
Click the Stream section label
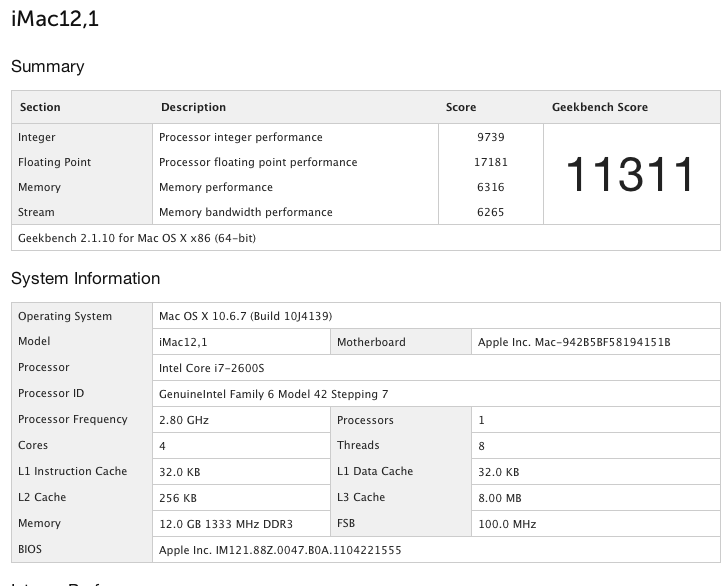coord(36,212)
